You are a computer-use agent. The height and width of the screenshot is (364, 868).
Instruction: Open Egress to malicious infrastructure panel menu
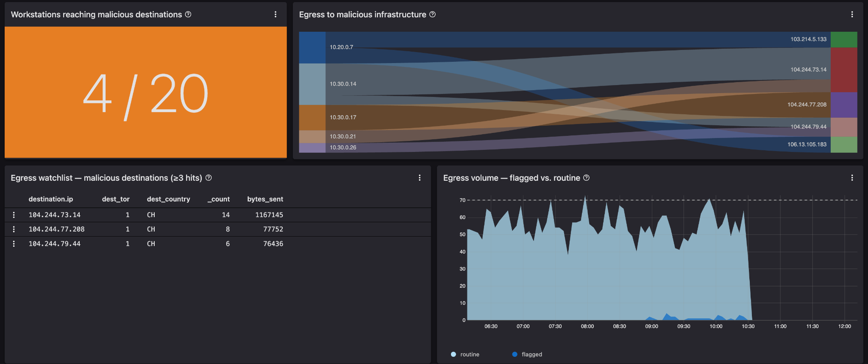[x=852, y=14]
